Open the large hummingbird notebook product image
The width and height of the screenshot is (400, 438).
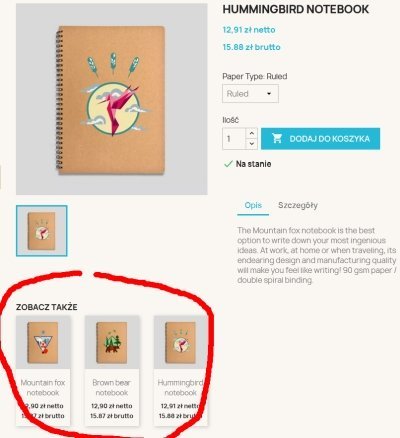tap(112, 99)
